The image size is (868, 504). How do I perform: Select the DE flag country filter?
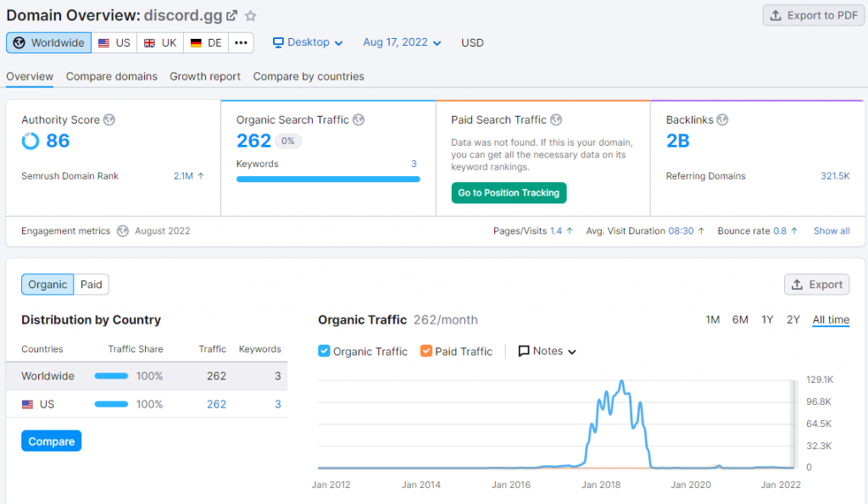(x=205, y=42)
